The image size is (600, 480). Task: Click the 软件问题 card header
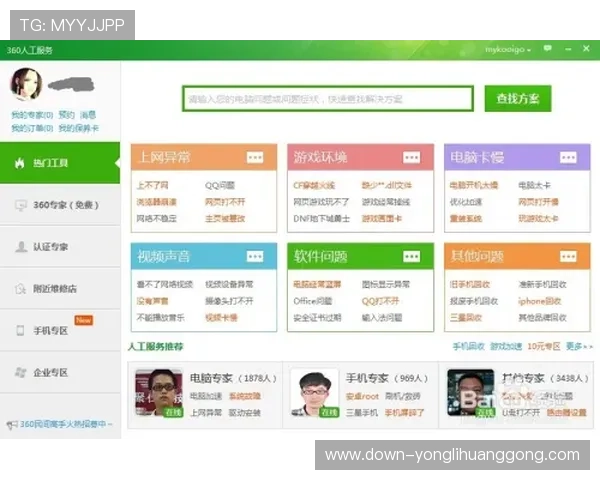coord(360,256)
